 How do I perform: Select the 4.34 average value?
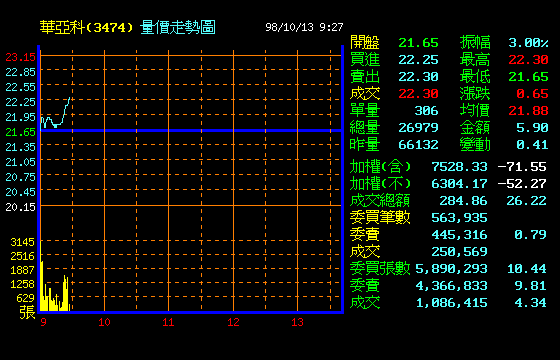[x=530, y=303]
